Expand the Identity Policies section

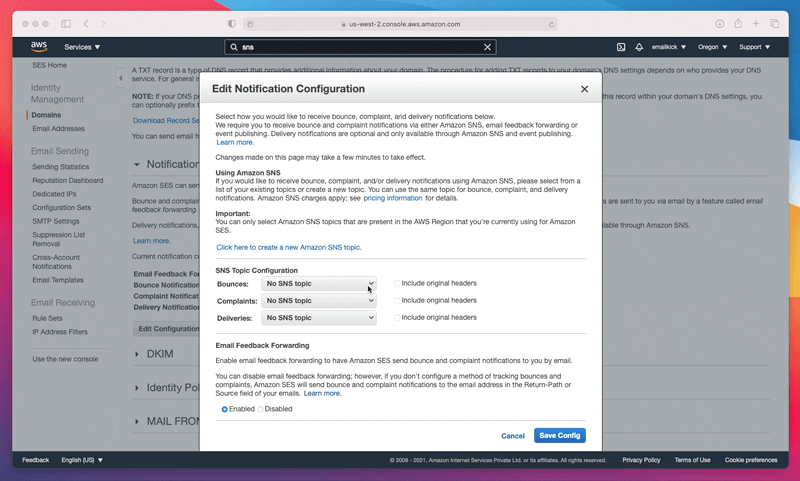tap(137, 388)
